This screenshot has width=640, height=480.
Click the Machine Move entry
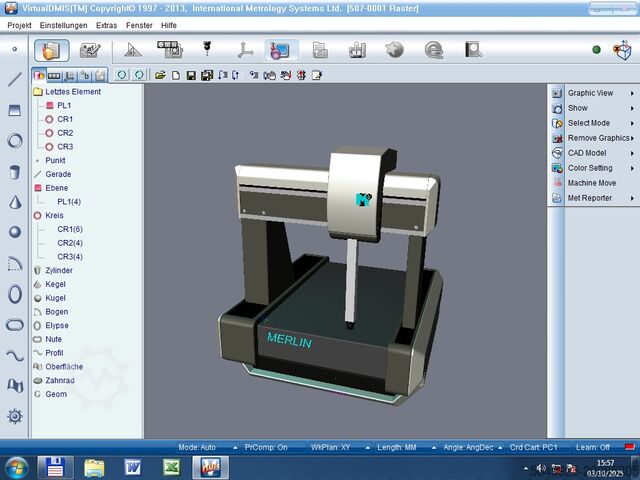coord(592,183)
